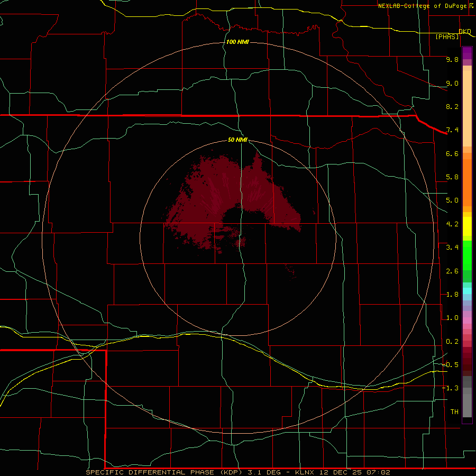Screen dimensions: 476x476
Task: Click the '3.1 DEG' elevation text
Action: (266, 472)
